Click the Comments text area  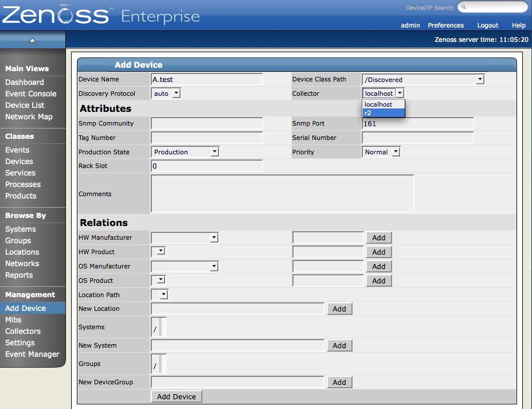pos(282,194)
